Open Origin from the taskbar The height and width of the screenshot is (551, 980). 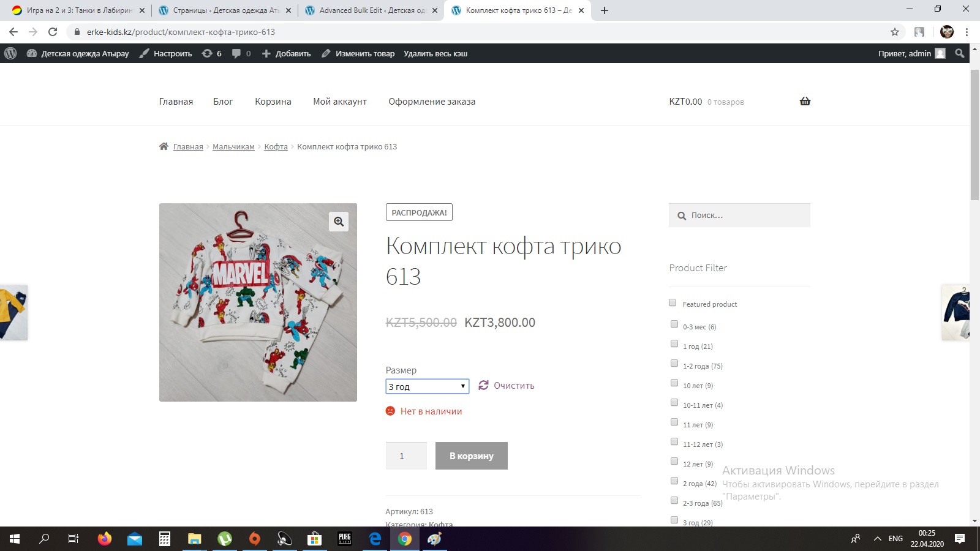pyautogui.click(x=255, y=539)
